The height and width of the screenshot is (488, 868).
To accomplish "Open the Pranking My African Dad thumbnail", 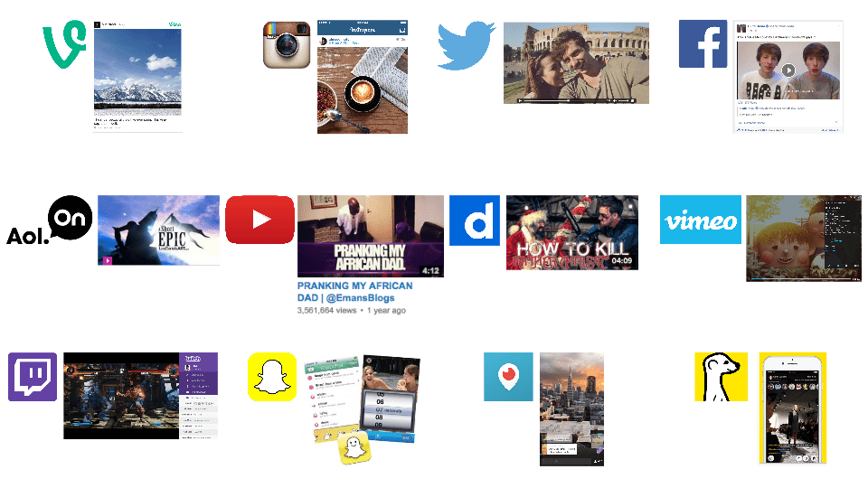I will tap(371, 236).
